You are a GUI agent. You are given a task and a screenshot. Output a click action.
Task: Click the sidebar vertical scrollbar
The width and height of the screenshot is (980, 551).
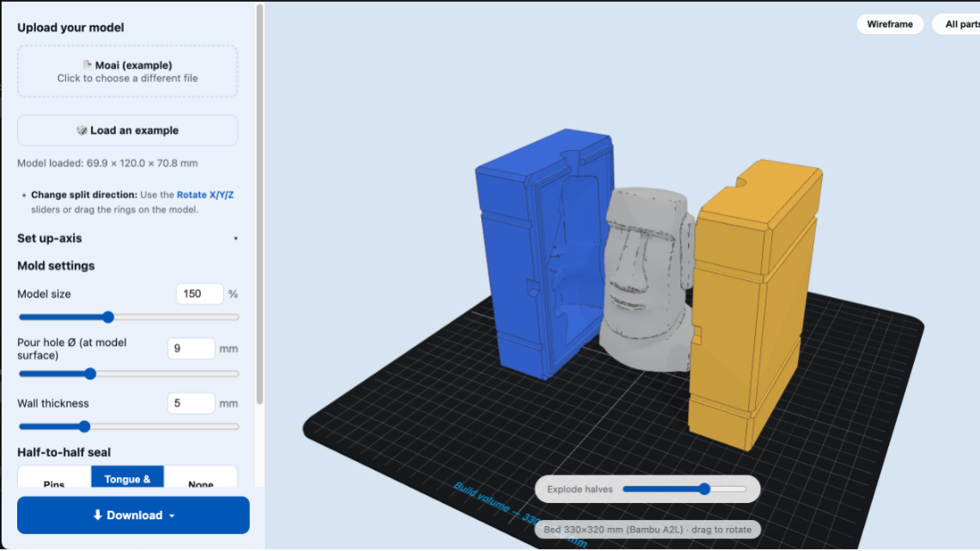259,205
